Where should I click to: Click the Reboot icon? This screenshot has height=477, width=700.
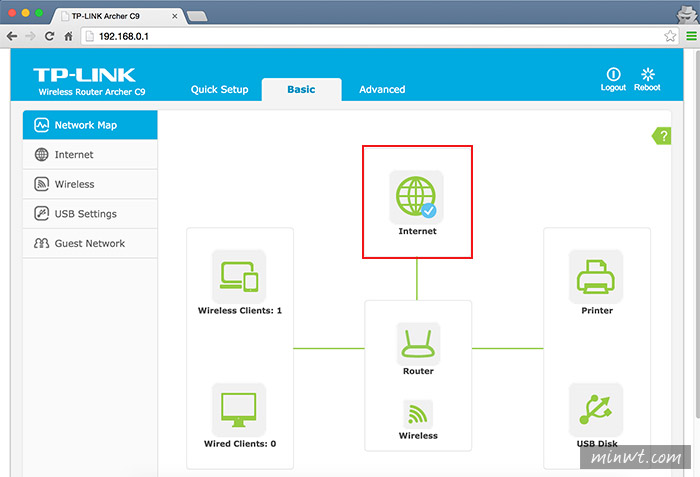point(648,74)
